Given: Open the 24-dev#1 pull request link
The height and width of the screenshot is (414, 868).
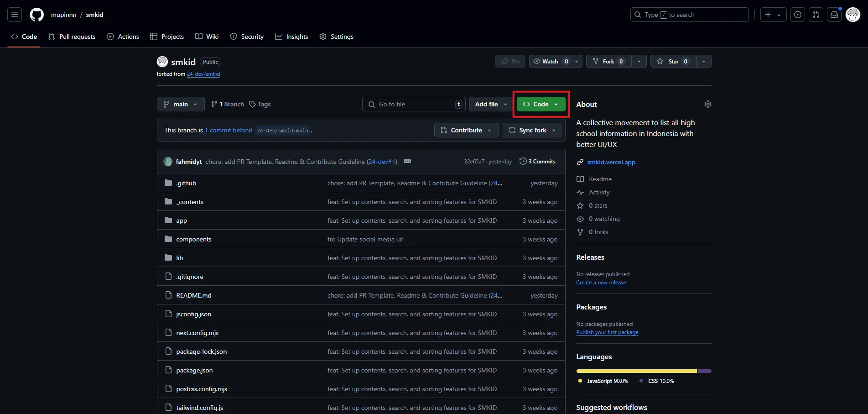Looking at the screenshot, I should click(382, 162).
